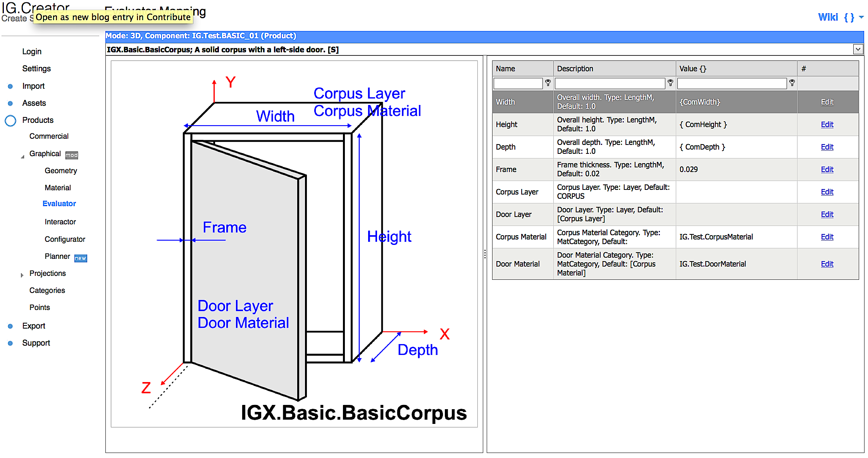Image resolution: width=868 pixels, height=458 pixels.
Task: Click the vertical splitter between panels
Action: point(485,254)
